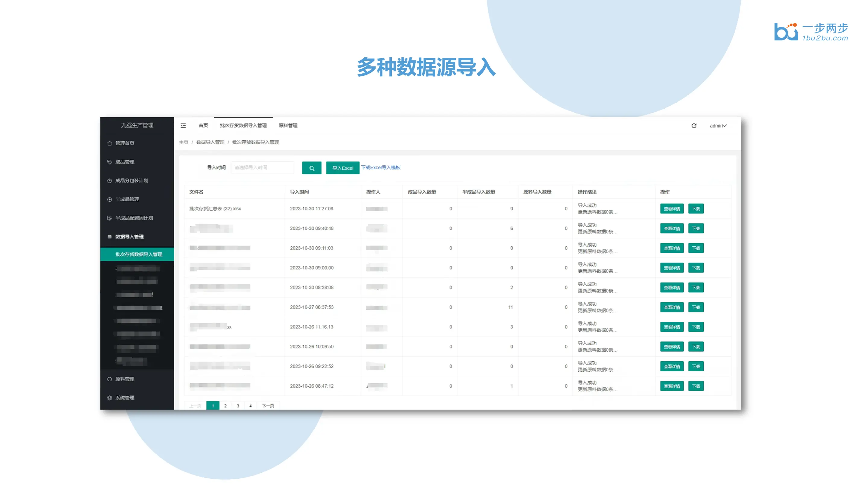The width and height of the screenshot is (868, 489).
Task: Switch to the 原料管理 tab
Action: click(x=288, y=126)
